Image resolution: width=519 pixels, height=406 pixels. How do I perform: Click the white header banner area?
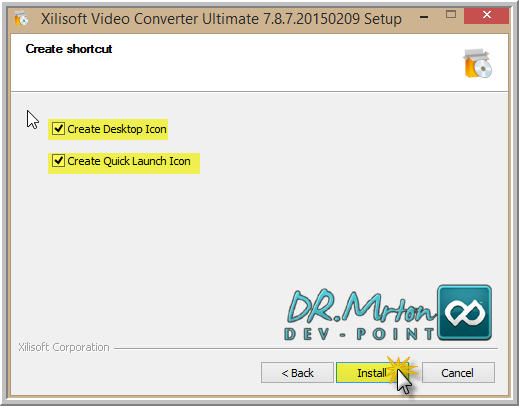click(259, 62)
